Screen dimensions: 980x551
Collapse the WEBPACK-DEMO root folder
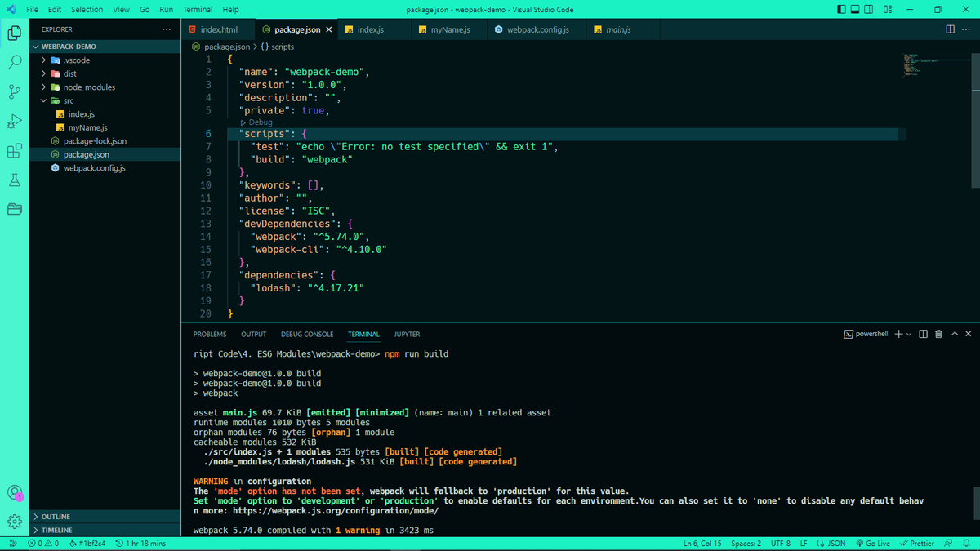pos(105,47)
